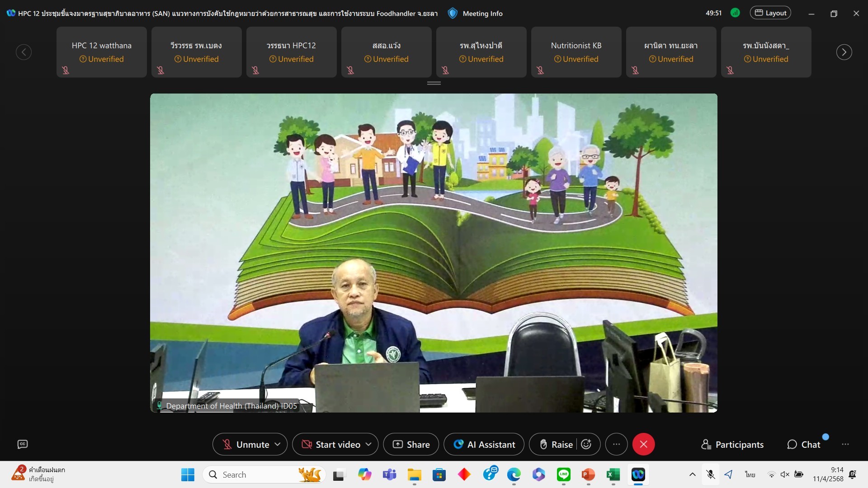
Task: Open audio options dropdown next to Unmute
Action: click(x=278, y=445)
